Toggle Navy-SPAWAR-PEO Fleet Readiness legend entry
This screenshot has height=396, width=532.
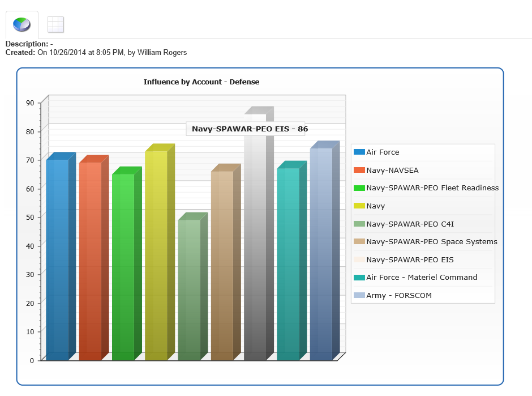pyautogui.click(x=432, y=188)
